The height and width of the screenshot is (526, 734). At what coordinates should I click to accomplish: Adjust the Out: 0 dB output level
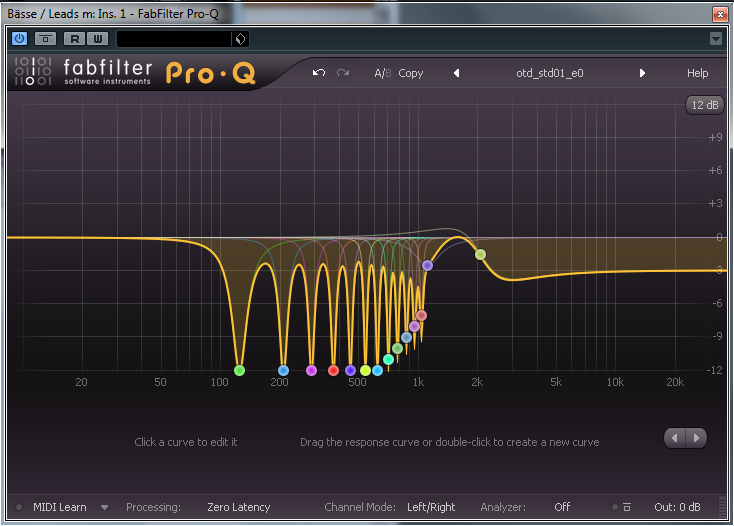click(677, 507)
